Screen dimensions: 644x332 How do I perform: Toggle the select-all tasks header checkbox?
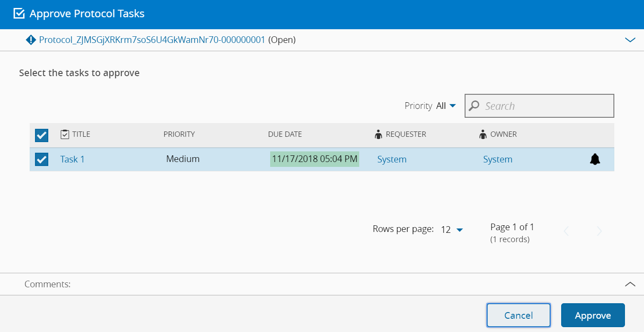(42, 135)
